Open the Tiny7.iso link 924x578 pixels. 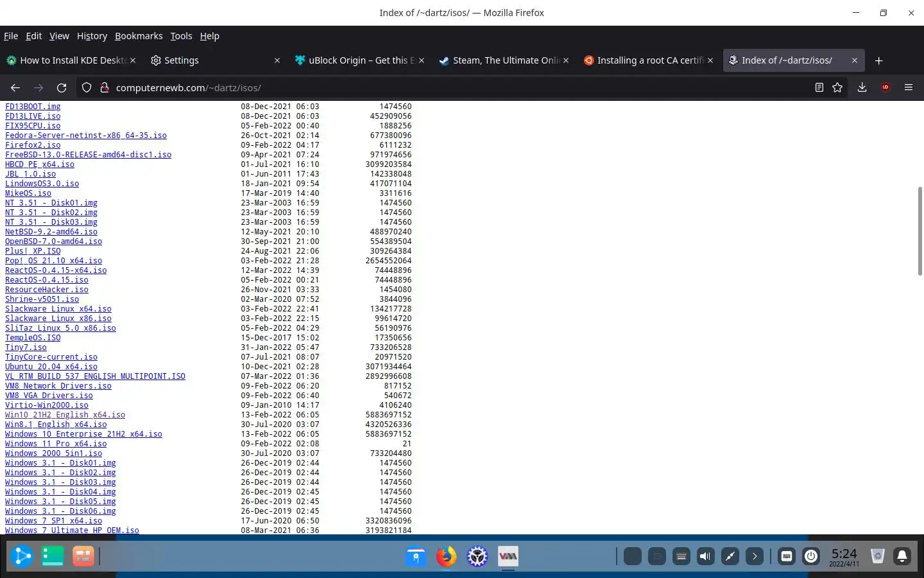(x=26, y=347)
